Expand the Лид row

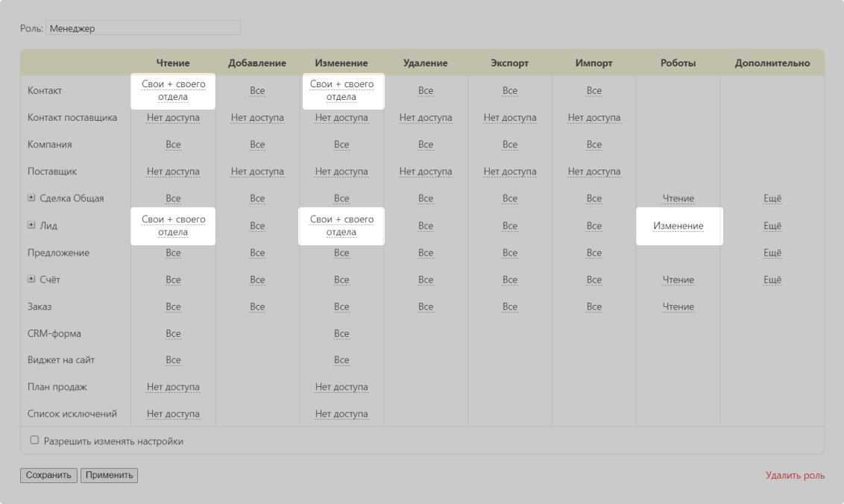click(x=31, y=225)
